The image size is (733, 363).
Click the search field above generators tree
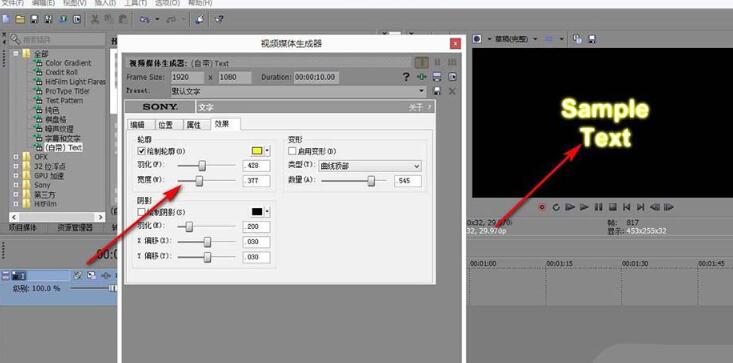(58, 40)
